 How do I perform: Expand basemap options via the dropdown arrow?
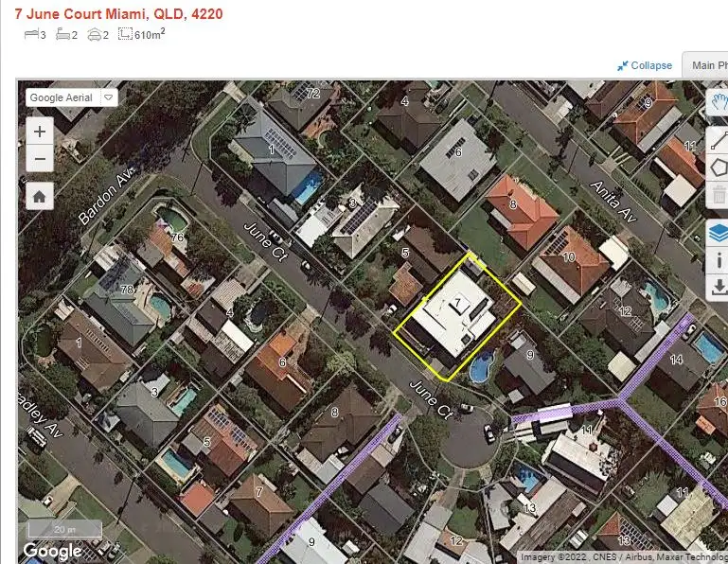(108, 97)
